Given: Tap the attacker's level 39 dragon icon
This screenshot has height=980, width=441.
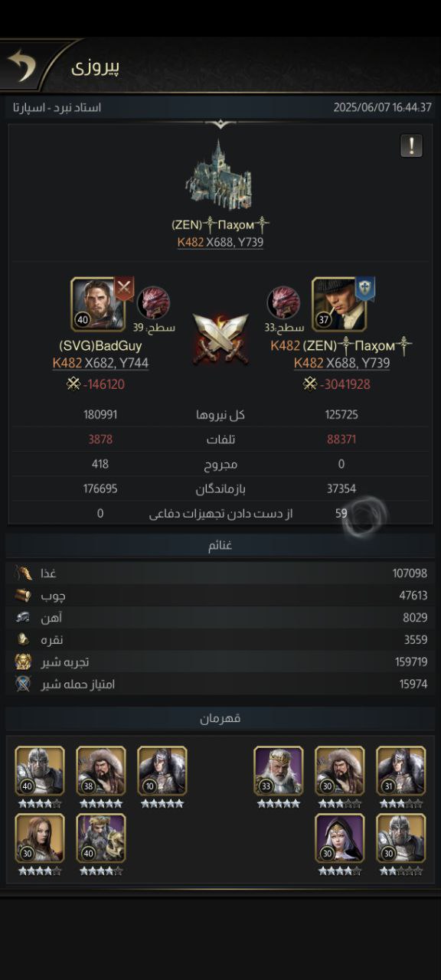Looking at the screenshot, I should pyautogui.click(x=153, y=302).
